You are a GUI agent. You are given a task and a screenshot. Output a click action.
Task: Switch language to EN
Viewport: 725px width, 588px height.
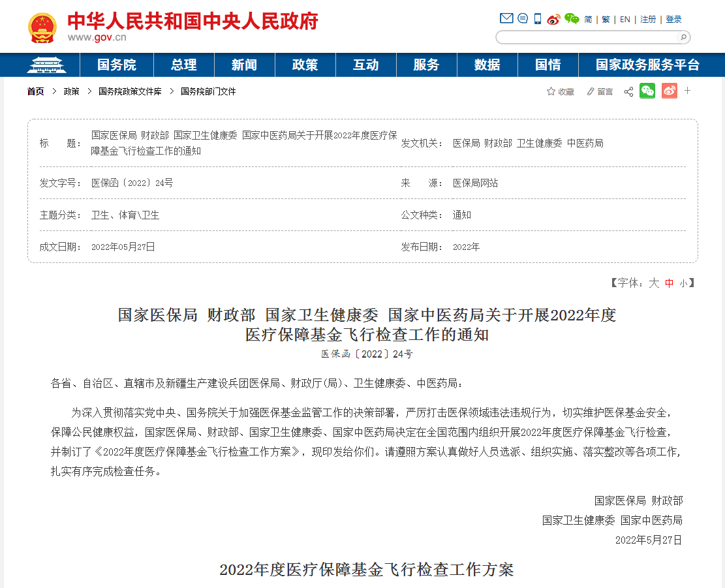[x=625, y=19]
